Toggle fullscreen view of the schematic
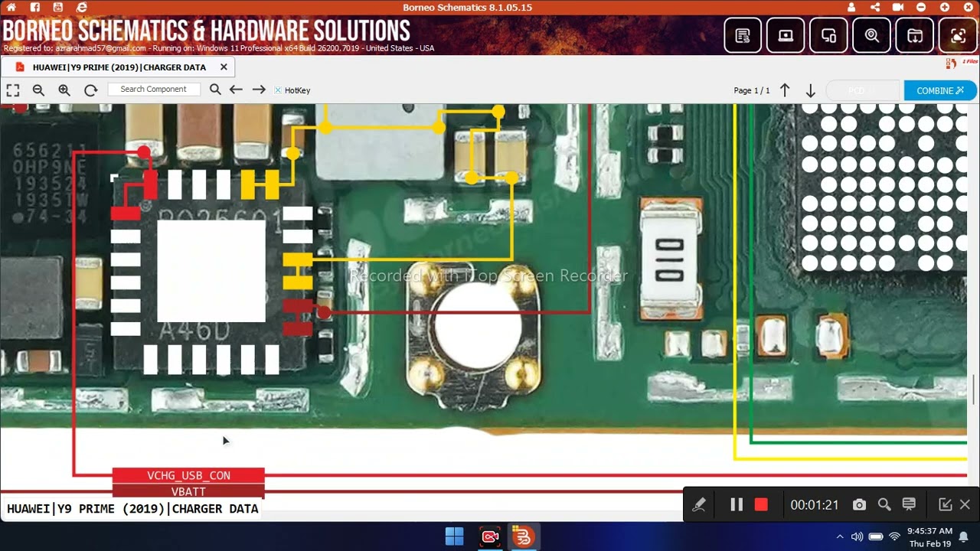The height and width of the screenshot is (551, 980). tap(13, 90)
